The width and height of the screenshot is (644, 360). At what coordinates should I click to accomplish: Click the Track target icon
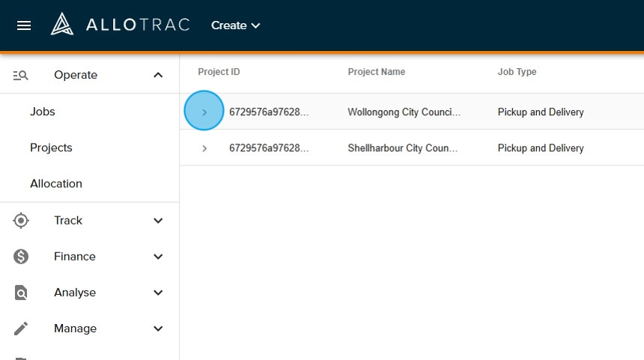click(x=21, y=220)
